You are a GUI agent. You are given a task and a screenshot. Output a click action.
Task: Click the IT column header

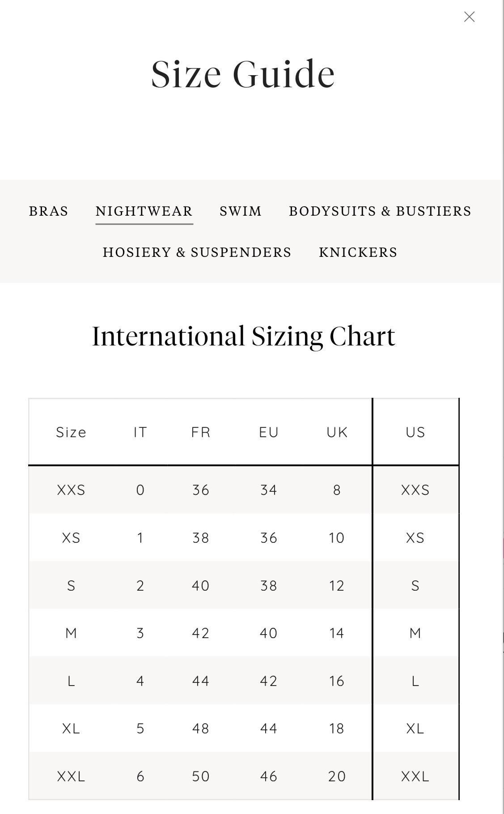pyautogui.click(x=140, y=432)
